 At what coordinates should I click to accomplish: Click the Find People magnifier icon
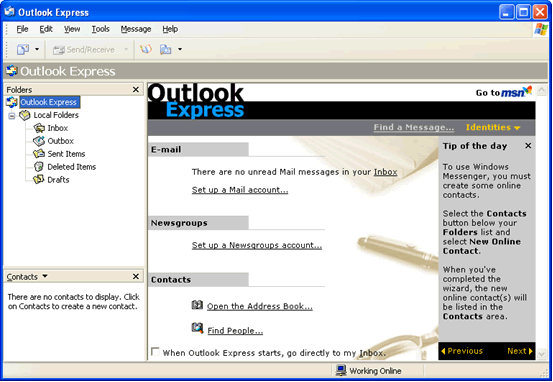(x=197, y=328)
